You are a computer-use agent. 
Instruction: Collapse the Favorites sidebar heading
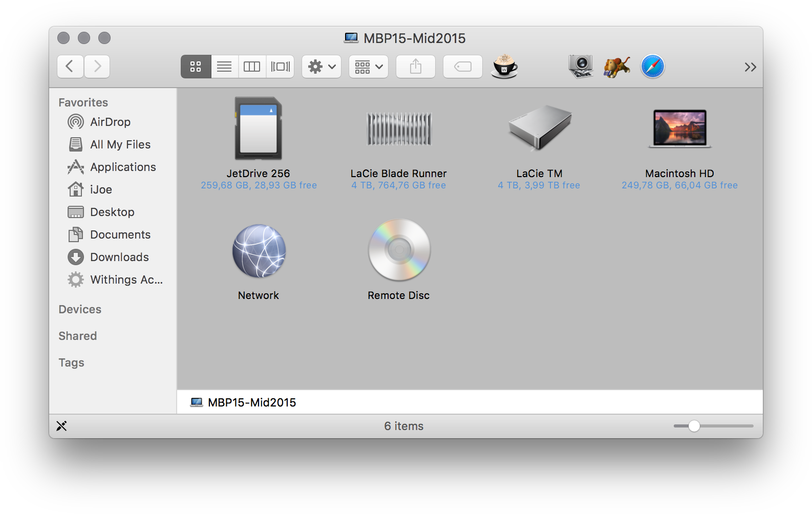(83, 102)
